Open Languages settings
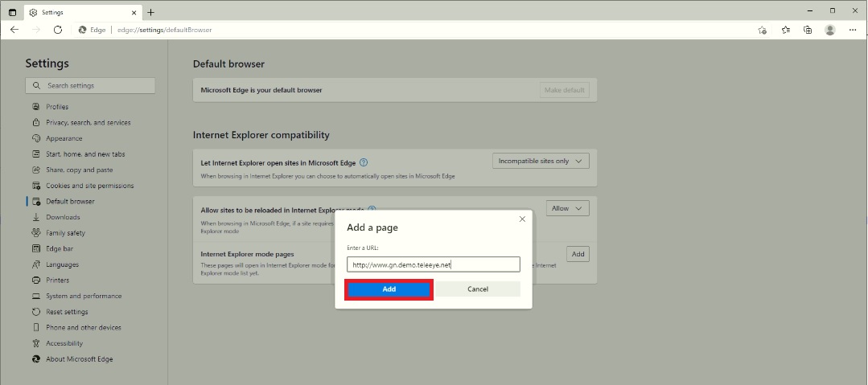Screen dimensions: 868x385 62,264
